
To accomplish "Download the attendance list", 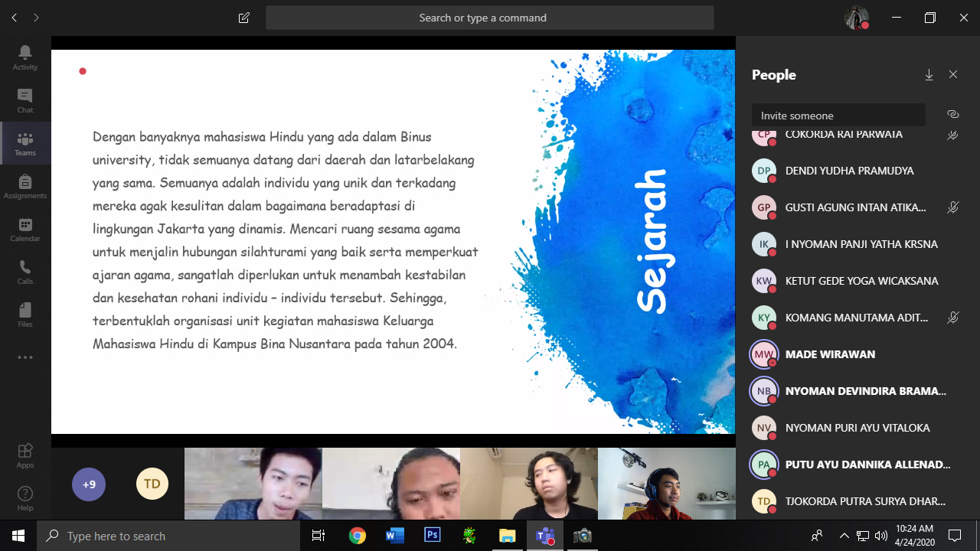I will pyautogui.click(x=929, y=75).
